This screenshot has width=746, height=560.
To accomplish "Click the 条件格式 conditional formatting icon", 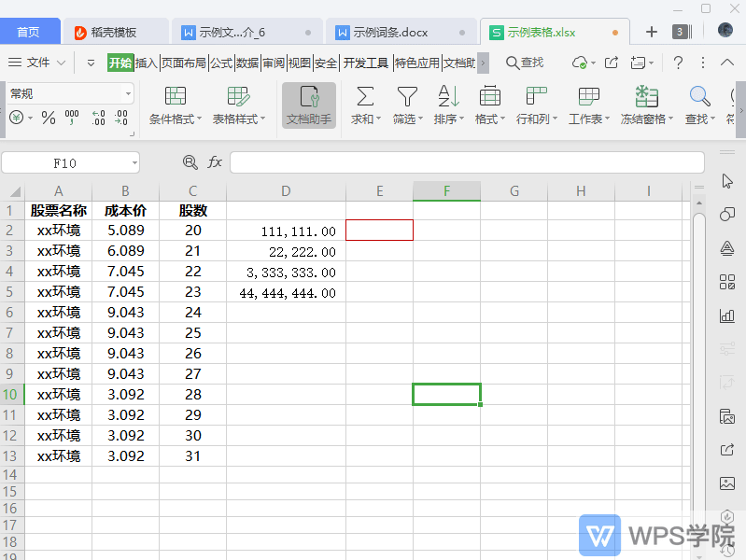I will [x=176, y=96].
